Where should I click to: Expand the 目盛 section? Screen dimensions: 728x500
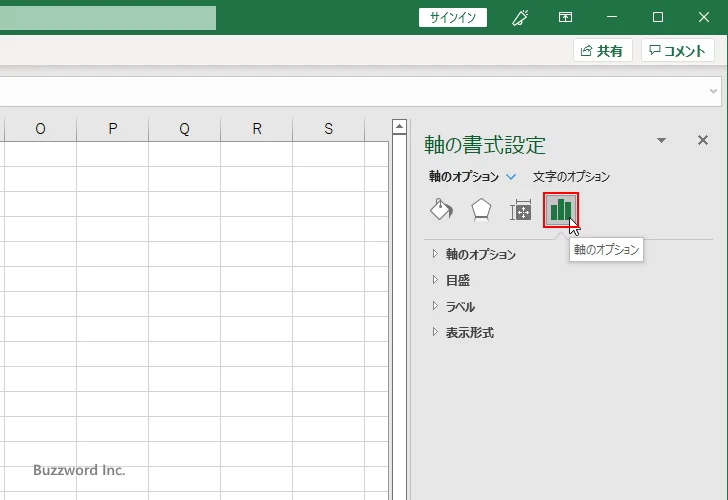point(457,280)
